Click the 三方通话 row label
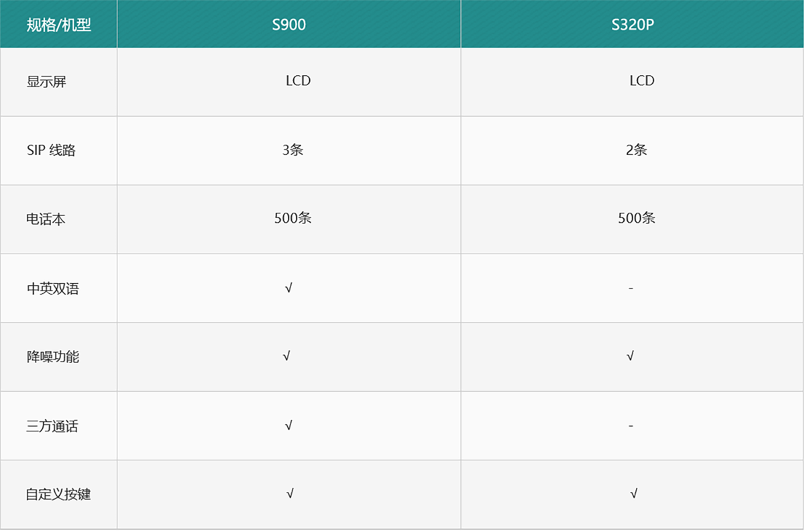The image size is (805, 532). (x=53, y=426)
